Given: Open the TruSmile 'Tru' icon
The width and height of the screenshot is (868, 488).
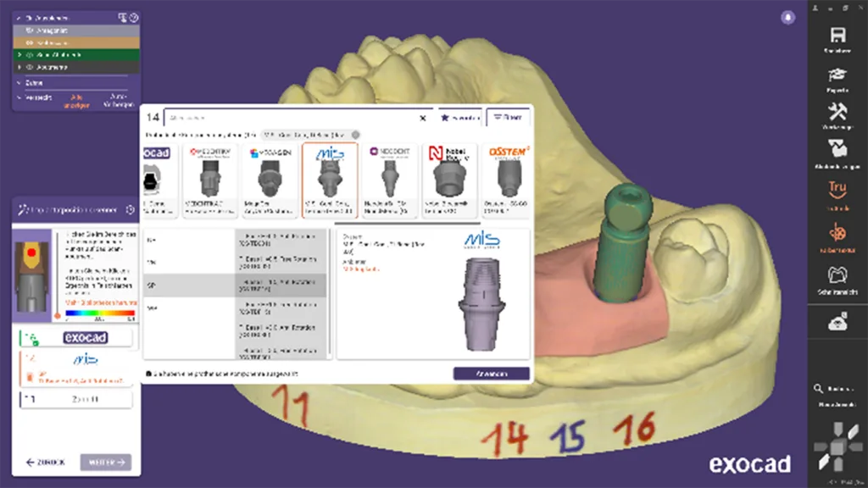Looking at the screenshot, I should click(x=837, y=189).
